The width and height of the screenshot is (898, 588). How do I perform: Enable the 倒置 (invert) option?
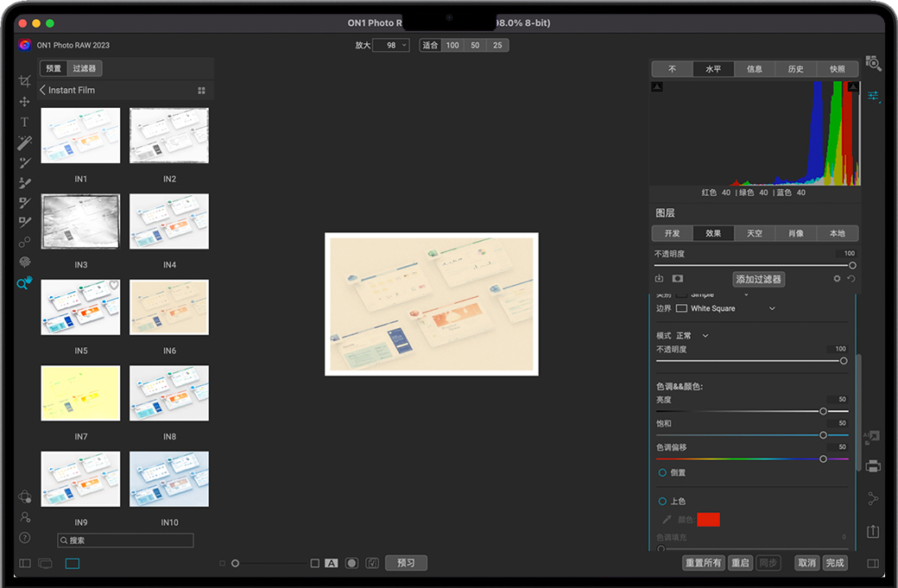pos(662,473)
